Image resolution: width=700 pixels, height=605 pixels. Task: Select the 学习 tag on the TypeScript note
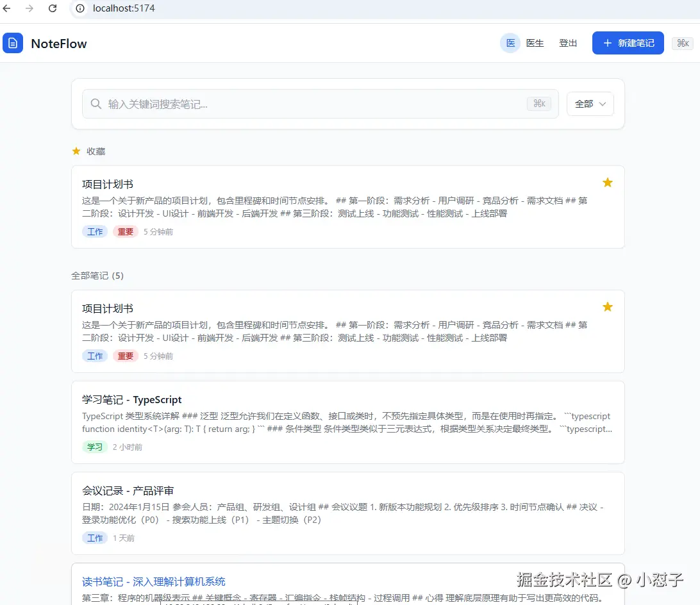click(95, 447)
